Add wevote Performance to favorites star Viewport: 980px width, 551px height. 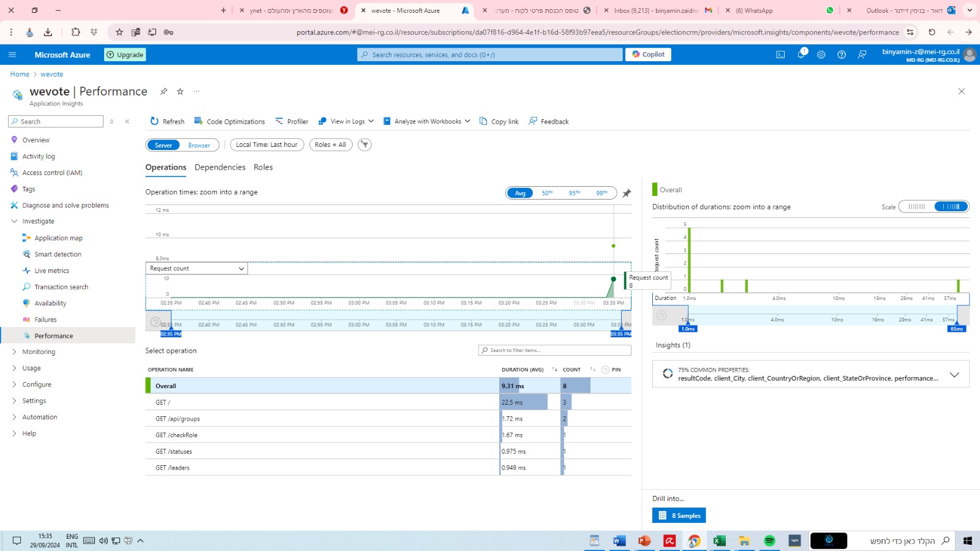[180, 91]
